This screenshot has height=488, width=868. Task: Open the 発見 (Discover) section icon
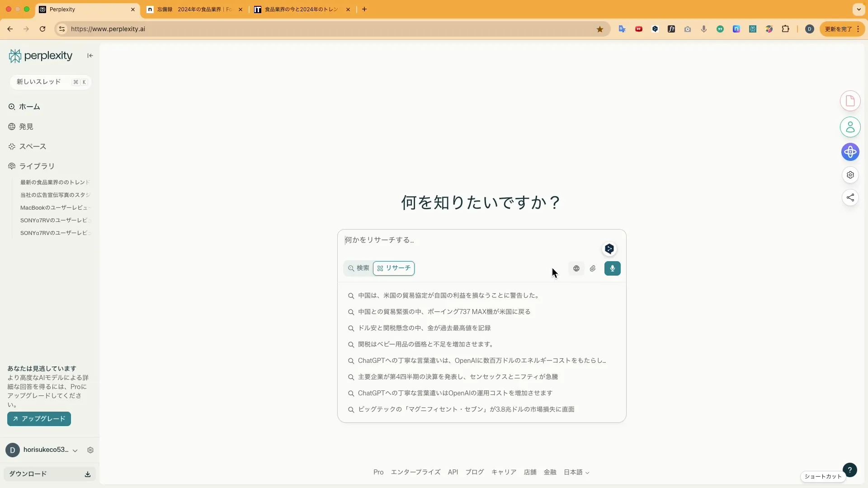[x=11, y=127]
